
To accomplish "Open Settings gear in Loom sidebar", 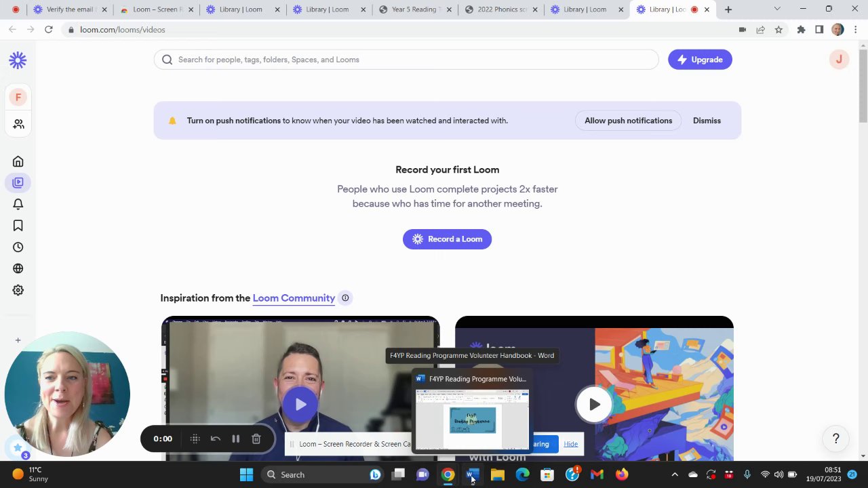I will [x=18, y=290].
